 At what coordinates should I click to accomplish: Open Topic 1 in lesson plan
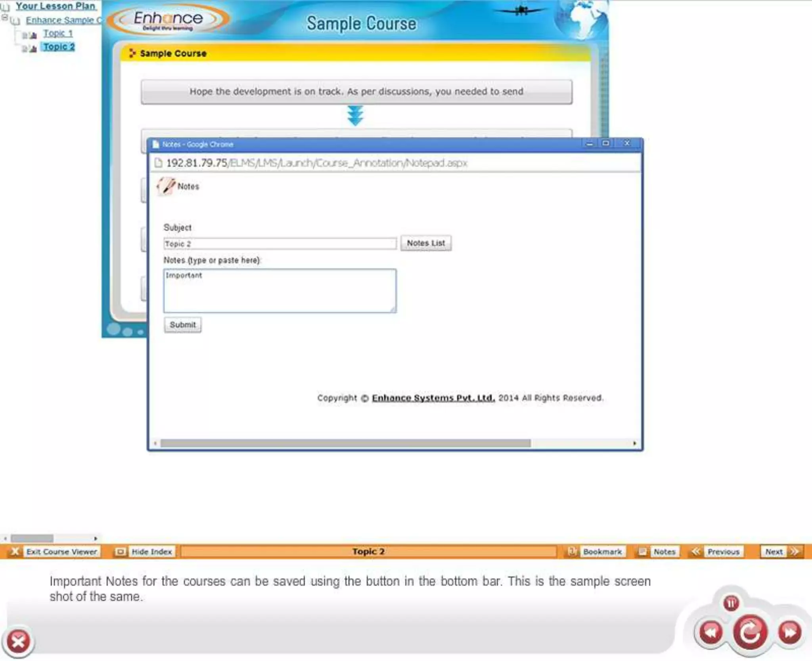(x=58, y=33)
